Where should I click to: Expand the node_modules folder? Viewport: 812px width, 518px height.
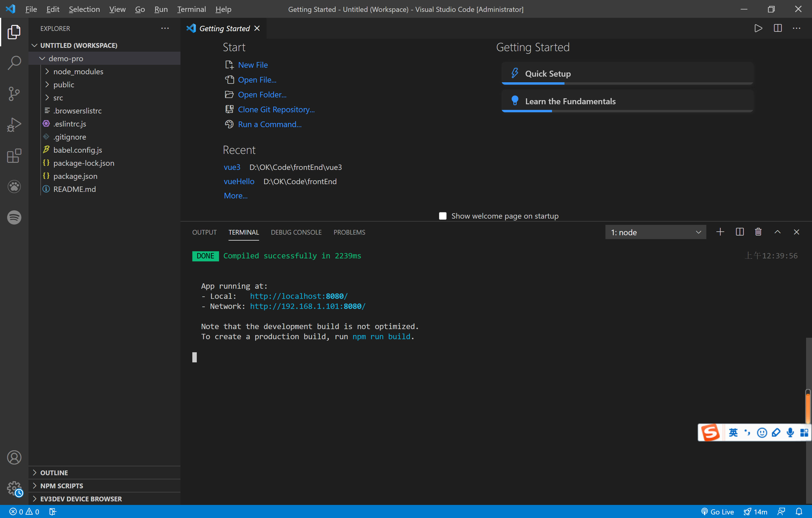pos(78,72)
